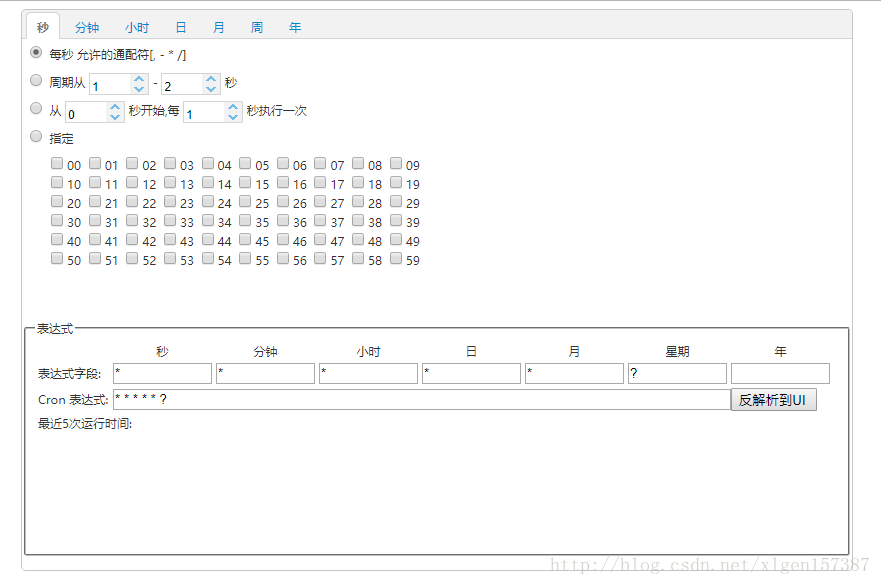This screenshot has width=881, height=585.
Task: Switch to the 小时 (hours) tab
Action: click(x=136, y=27)
